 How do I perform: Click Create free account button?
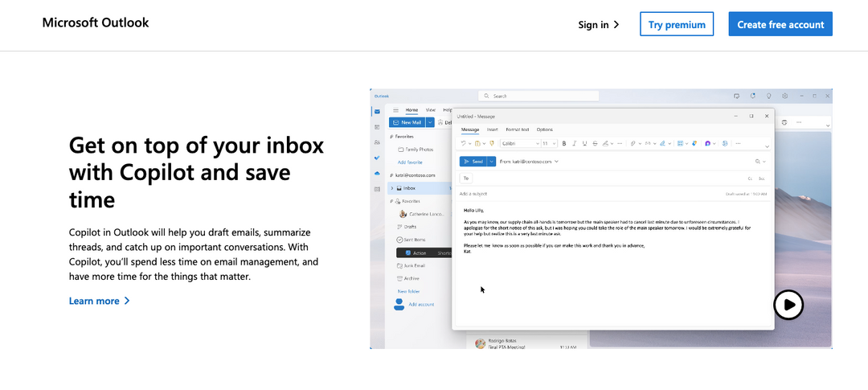780,24
